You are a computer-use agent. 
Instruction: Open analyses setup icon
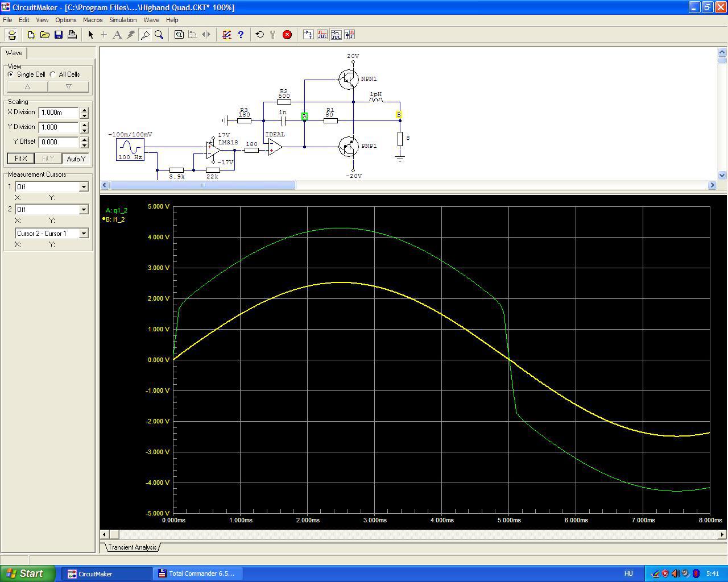click(227, 35)
